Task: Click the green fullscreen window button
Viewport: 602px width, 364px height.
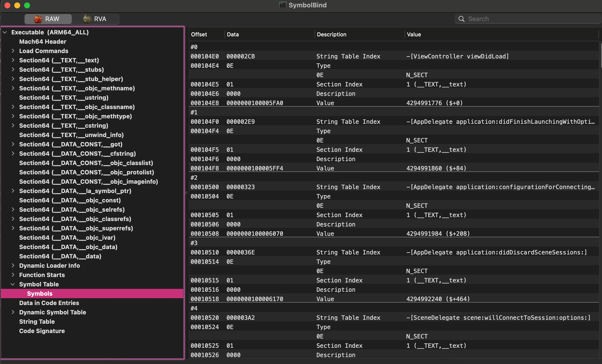Action: (x=27, y=5)
